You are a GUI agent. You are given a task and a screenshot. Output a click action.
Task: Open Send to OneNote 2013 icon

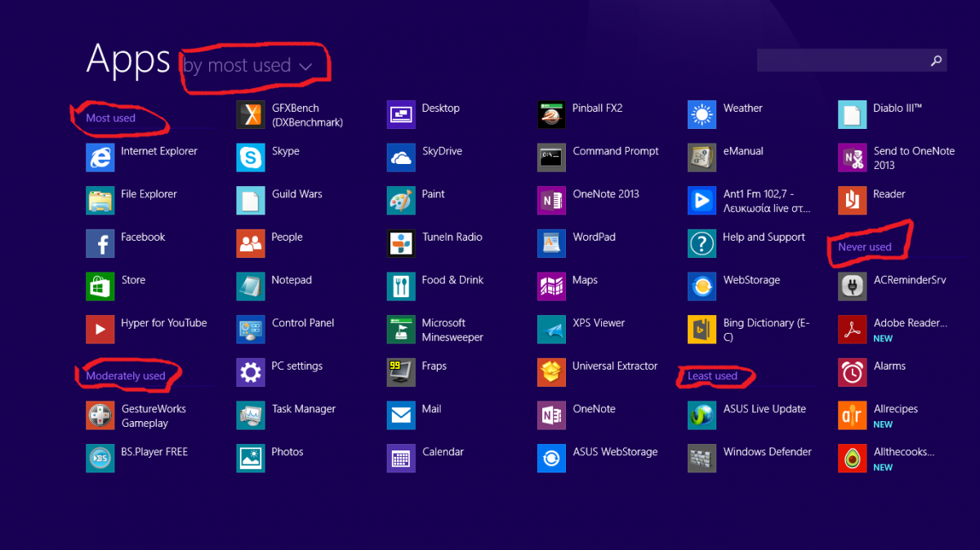(853, 157)
